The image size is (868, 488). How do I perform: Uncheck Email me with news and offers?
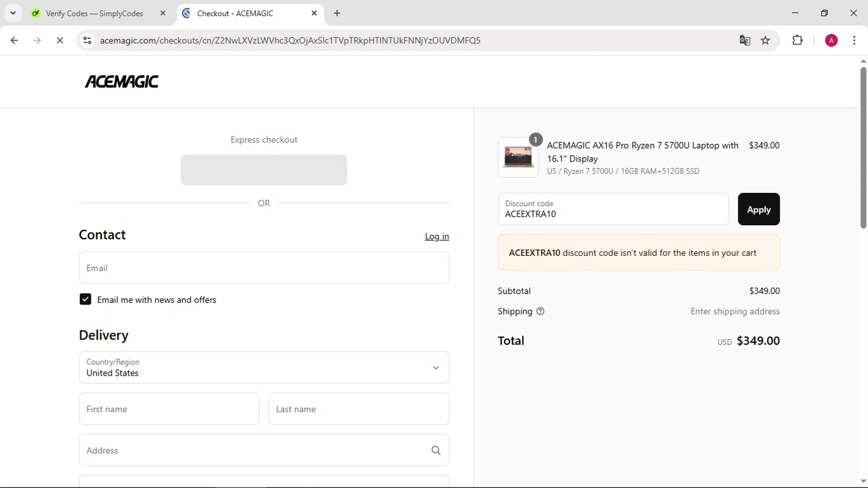pos(85,299)
